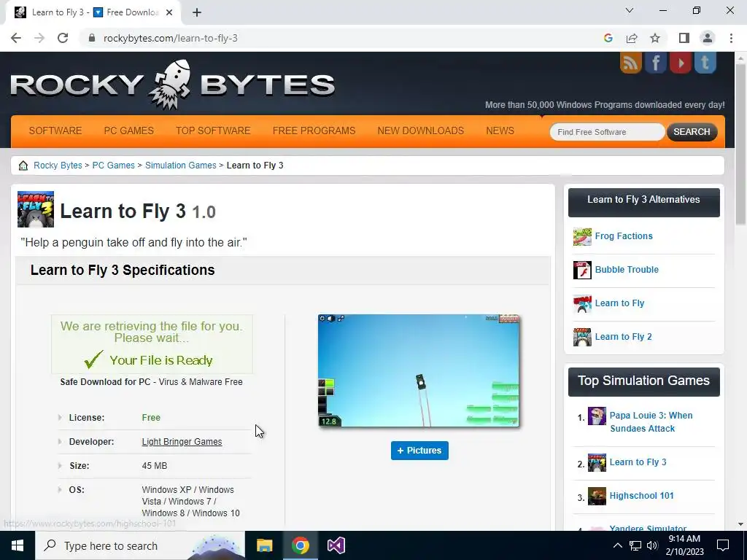Click the + Pictures button
The height and width of the screenshot is (560, 747).
419,451
